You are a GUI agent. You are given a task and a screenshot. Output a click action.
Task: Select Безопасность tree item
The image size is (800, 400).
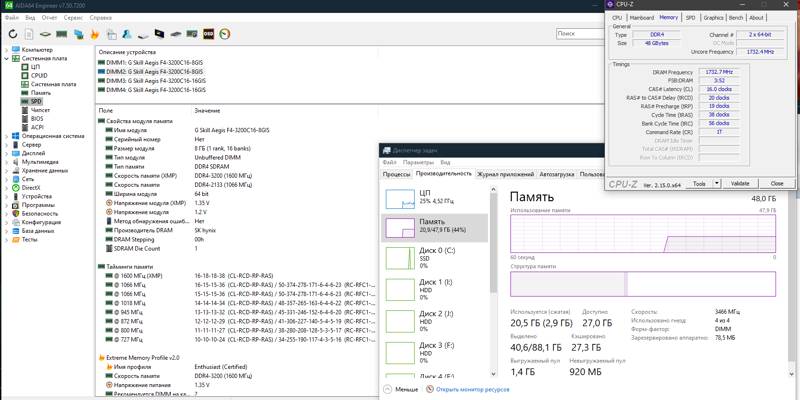pyautogui.click(x=40, y=213)
